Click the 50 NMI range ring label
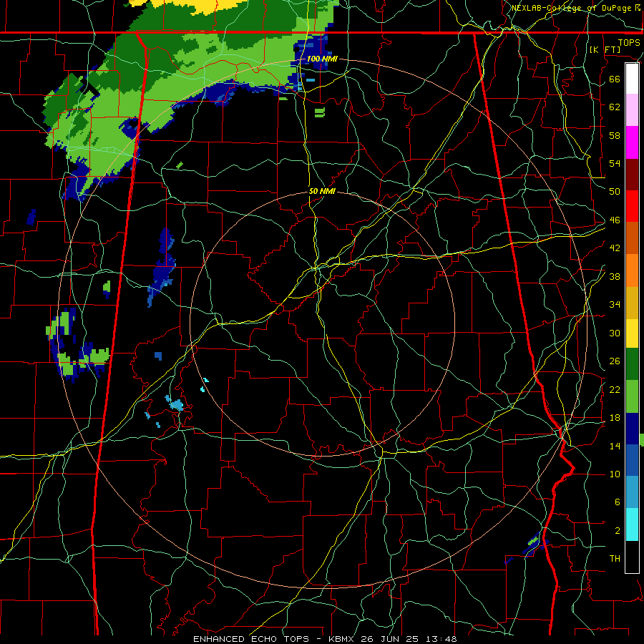Screen dimensions: 644x644 (323, 191)
